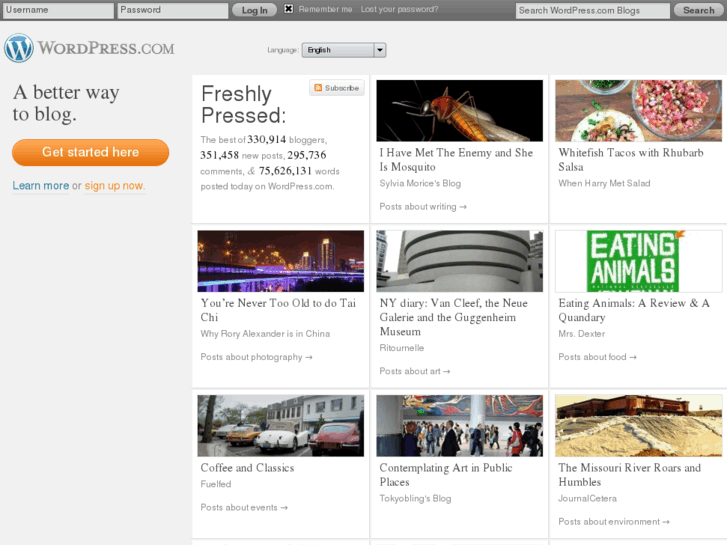Open Posts about photography link
Screen dimensions: 727x545
click(256, 357)
